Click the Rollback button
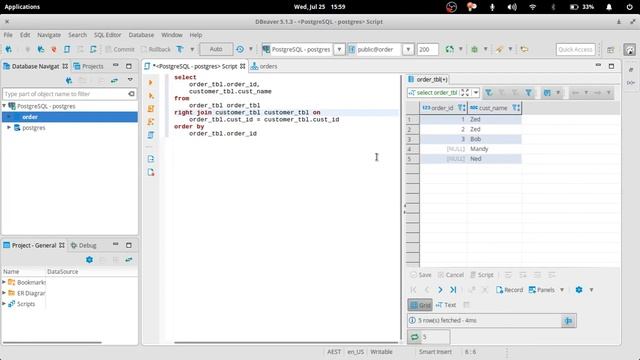640x360 pixels. click(156, 49)
